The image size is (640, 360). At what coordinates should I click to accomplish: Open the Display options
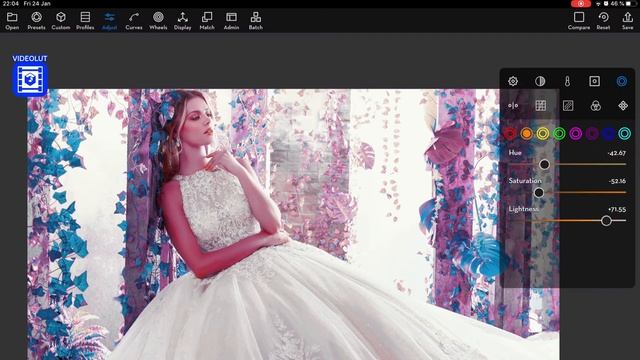pos(182,21)
